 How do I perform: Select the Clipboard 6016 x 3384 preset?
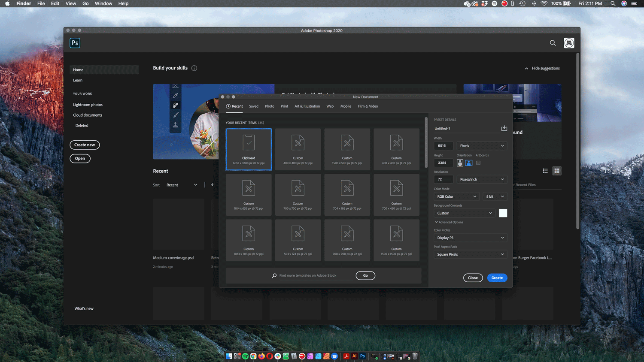(249, 149)
